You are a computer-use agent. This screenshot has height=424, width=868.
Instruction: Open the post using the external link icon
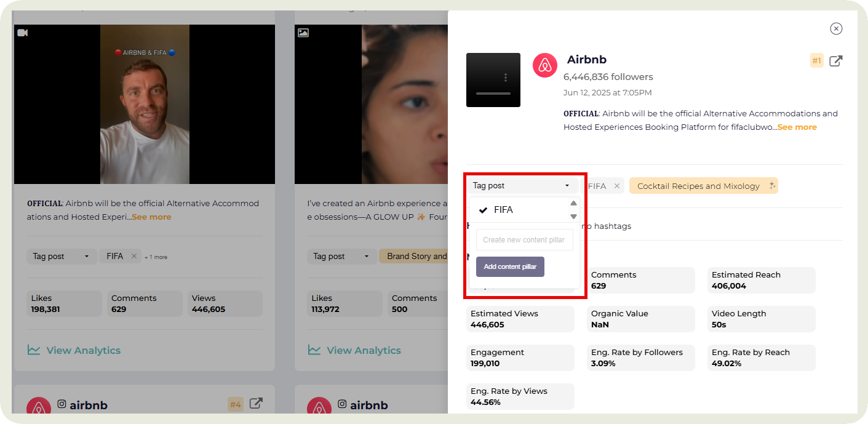836,60
